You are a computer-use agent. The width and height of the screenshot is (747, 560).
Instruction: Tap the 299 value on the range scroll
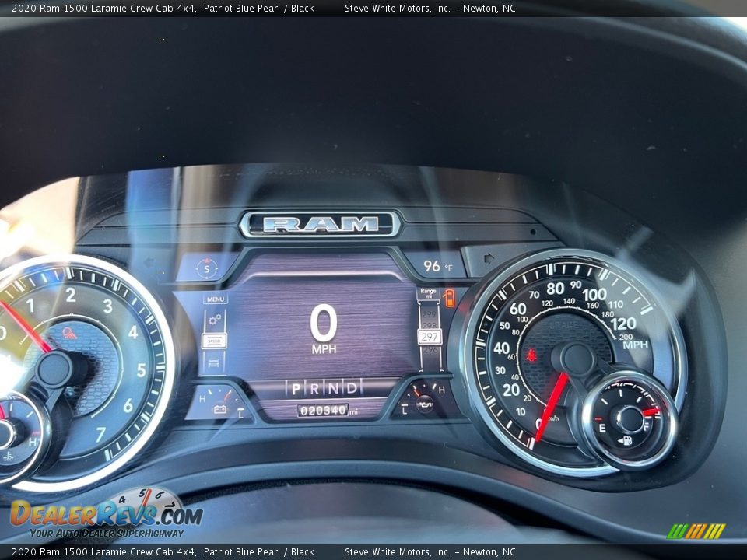[x=430, y=314]
